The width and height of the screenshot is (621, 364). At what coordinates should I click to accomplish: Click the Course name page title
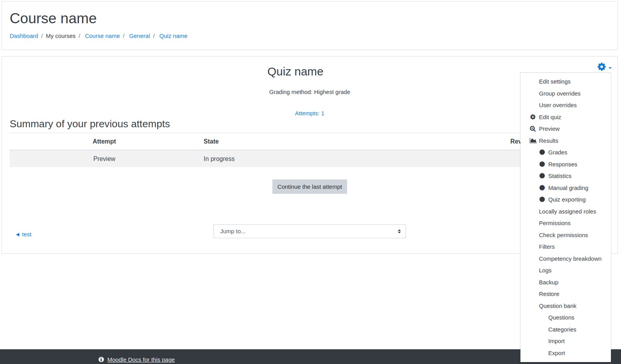53,18
